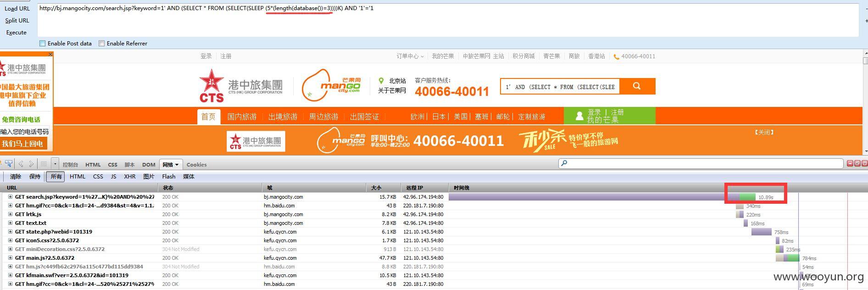Click the Firebug search input field

701,163
